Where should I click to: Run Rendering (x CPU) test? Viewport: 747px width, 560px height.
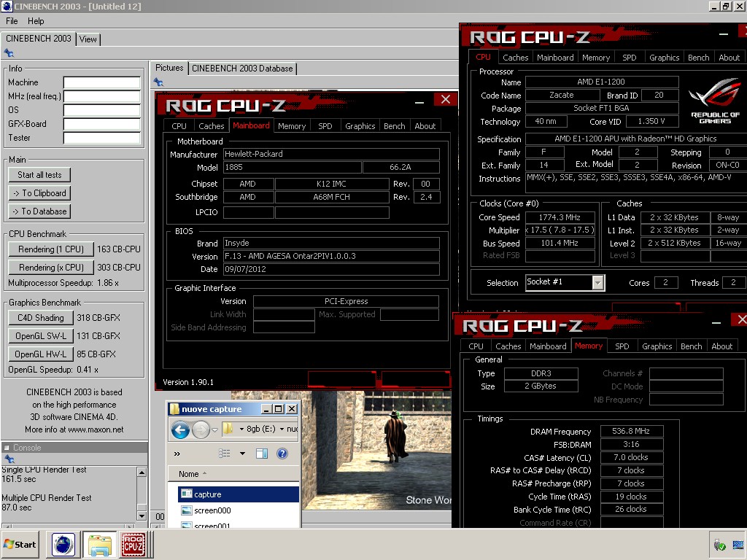tap(50, 267)
